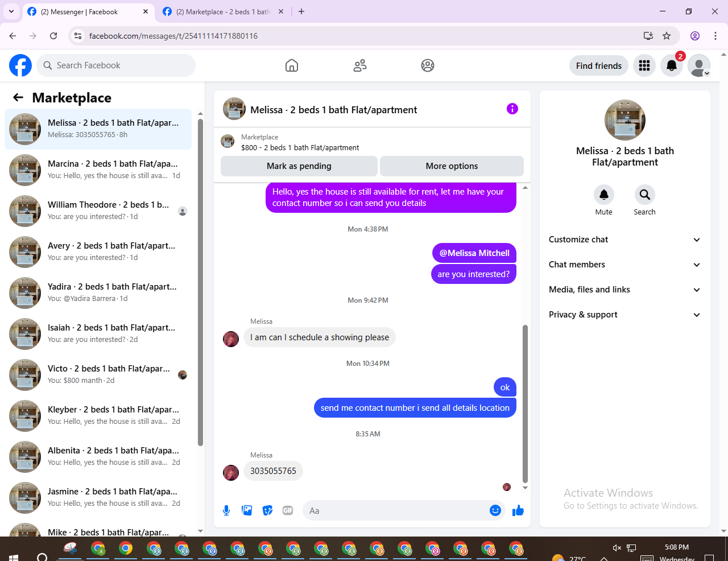View site information icon in address bar
Image resolution: width=728 pixels, height=561 pixels.
pyautogui.click(x=78, y=36)
